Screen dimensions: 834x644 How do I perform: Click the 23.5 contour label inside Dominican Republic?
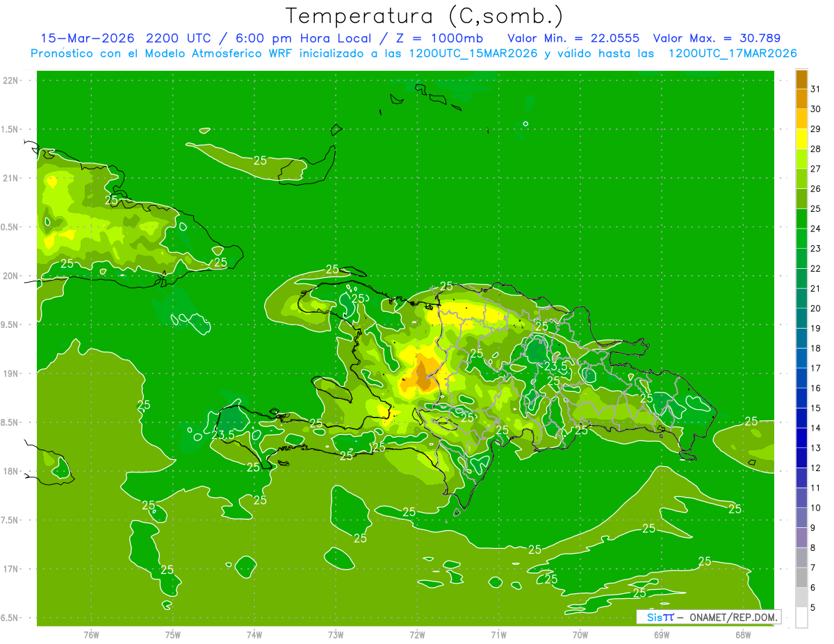click(x=555, y=366)
